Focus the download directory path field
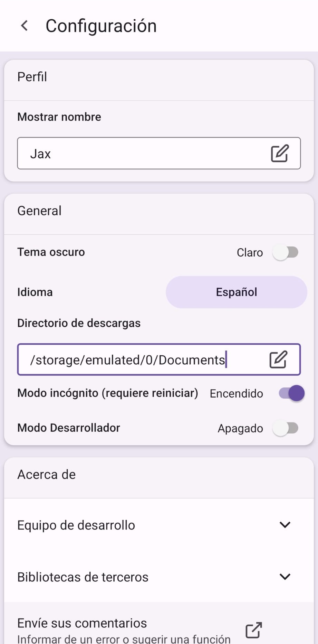 coord(138,360)
